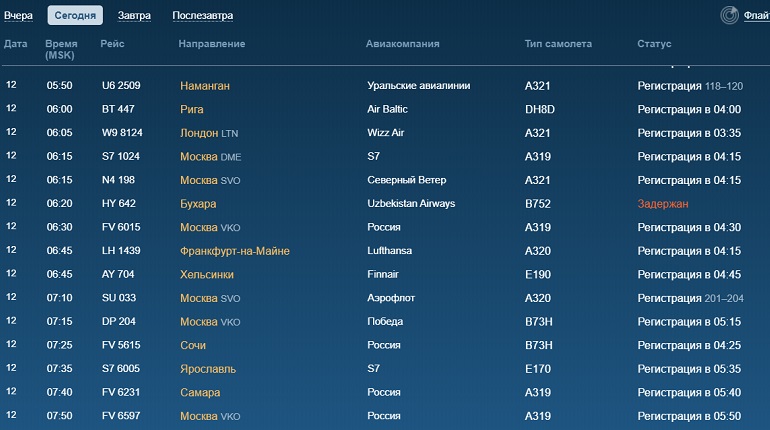
Task: Click the Хельсинки destination link
Action: click(207, 274)
